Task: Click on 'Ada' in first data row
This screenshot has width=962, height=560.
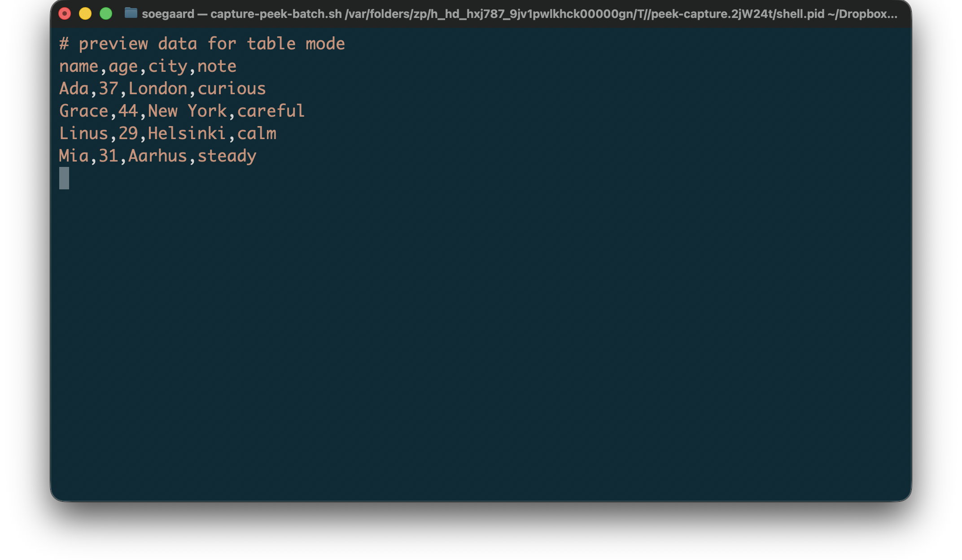Action: [x=74, y=89]
